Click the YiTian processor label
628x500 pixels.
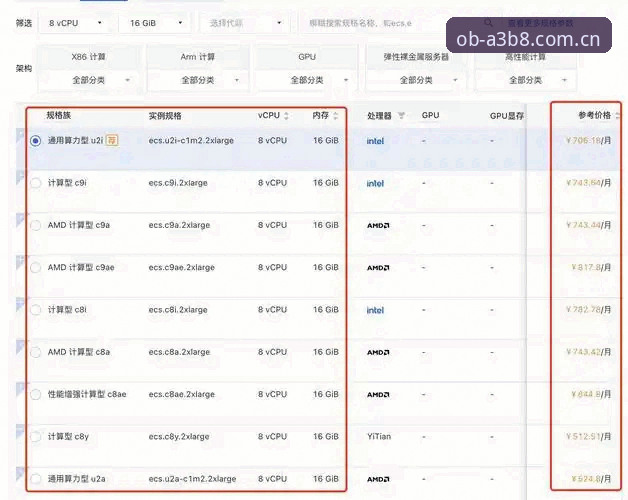(379, 437)
